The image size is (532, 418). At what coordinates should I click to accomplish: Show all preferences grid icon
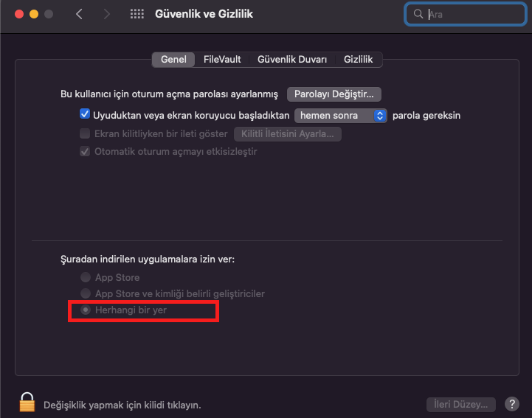(137, 14)
